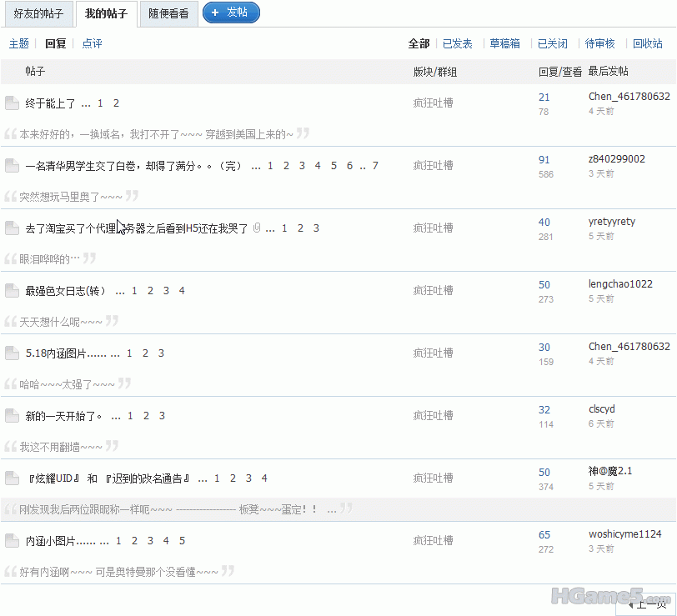Click the thread icon beside 终于能上了
This screenshot has width=677, height=616.
(x=12, y=103)
